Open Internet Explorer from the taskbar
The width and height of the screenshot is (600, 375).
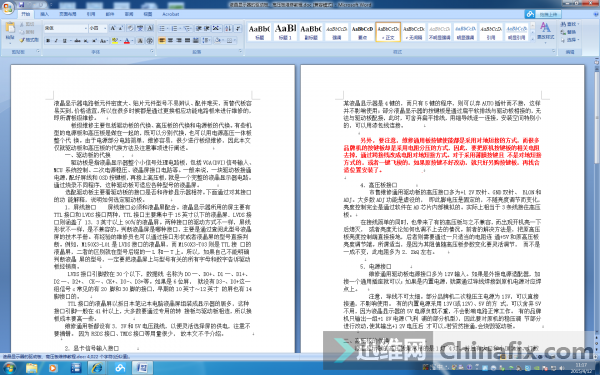click(x=97, y=368)
